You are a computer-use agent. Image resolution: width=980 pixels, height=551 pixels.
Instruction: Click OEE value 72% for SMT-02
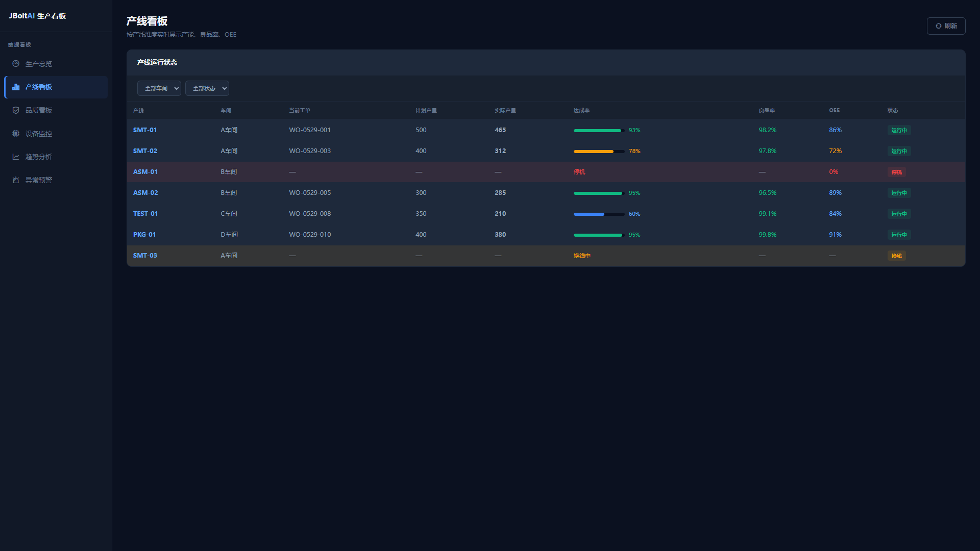[836, 151]
